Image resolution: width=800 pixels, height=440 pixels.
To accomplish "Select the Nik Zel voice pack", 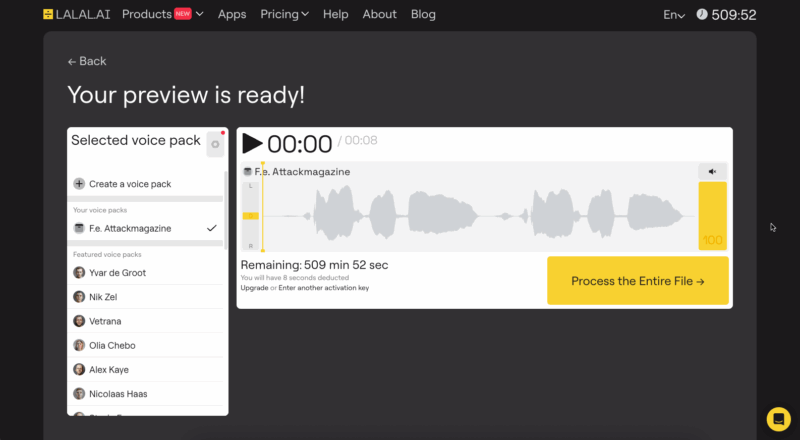I will [145, 297].
